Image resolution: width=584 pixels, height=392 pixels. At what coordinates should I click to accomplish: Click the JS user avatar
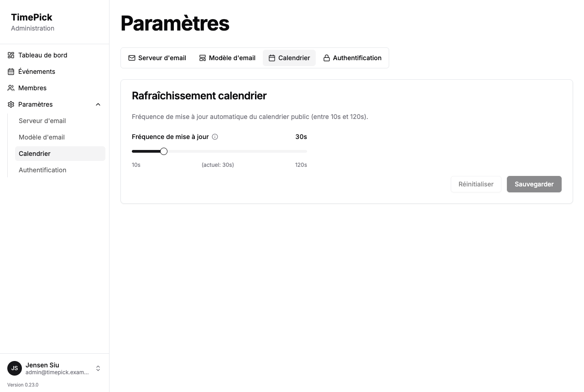[15, 368]
